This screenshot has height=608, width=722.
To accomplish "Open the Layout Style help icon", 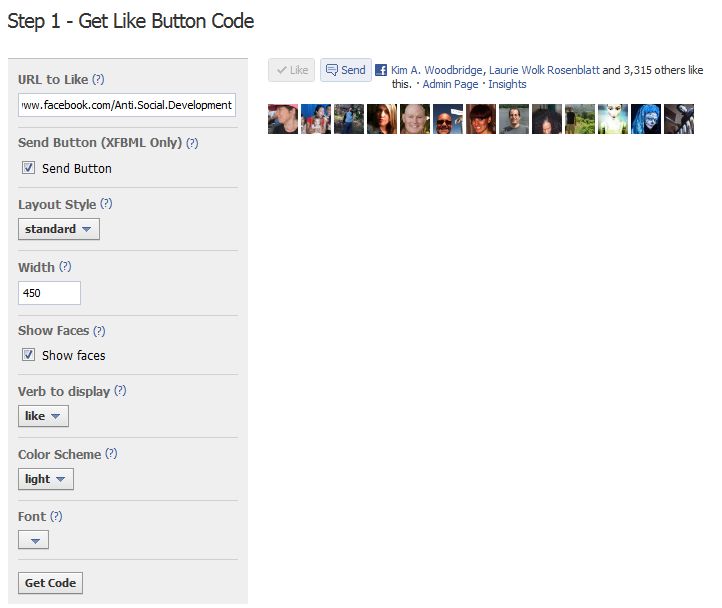I will [106, 204].
